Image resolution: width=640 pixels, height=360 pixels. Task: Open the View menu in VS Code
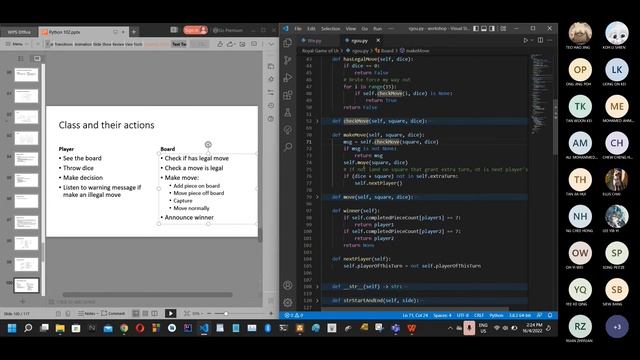(351, 29)
